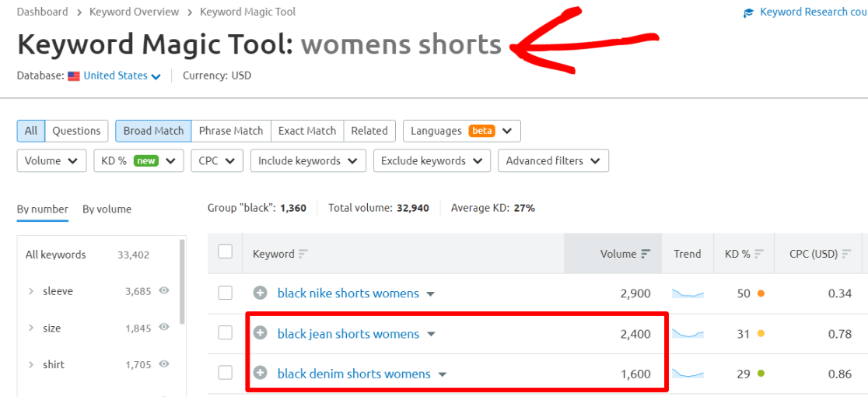Click the plus icon beside black jean shorts womens
The height and width of the screenshot is (397, 868).
[x=260, y=333]
